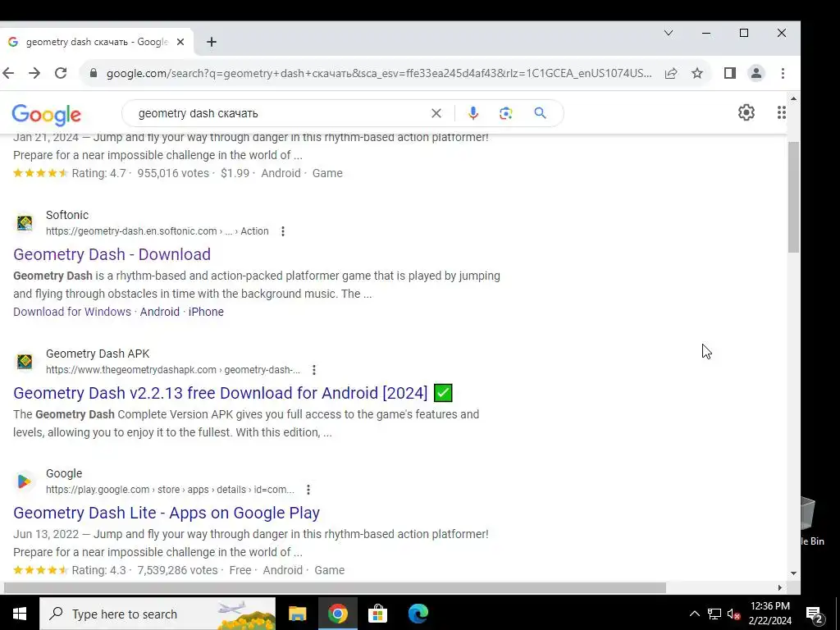Open Chrome three-dot menu

[783, 73]
